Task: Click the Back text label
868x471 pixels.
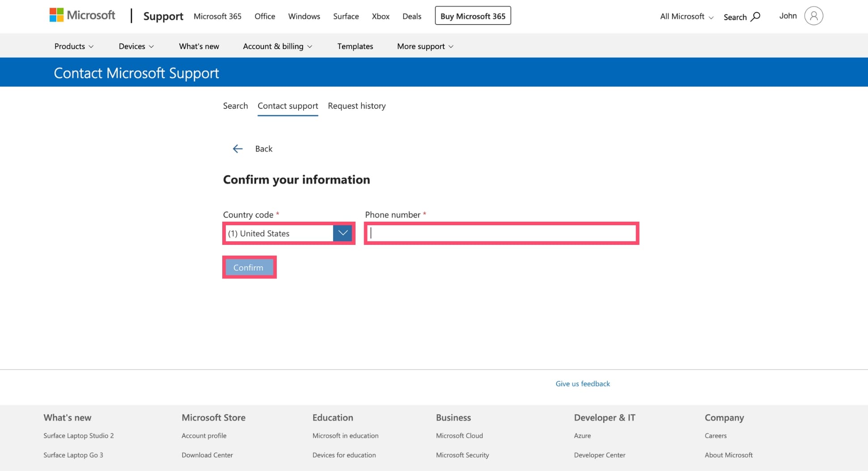Action: (x=263, y=149)
